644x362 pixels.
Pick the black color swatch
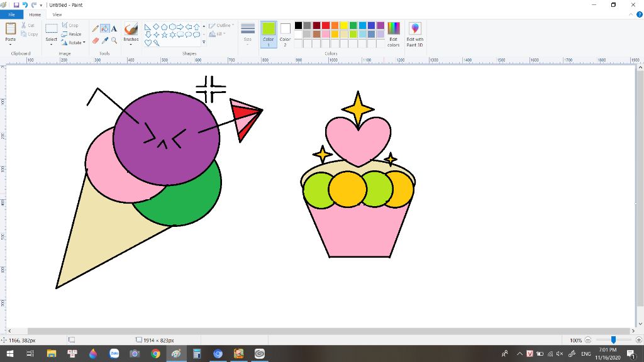[299, 25]
